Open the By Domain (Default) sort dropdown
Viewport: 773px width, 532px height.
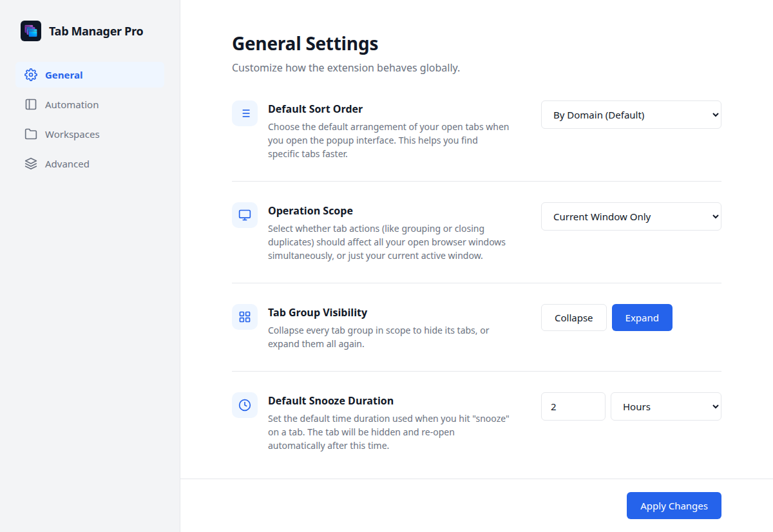click(631, 115)
